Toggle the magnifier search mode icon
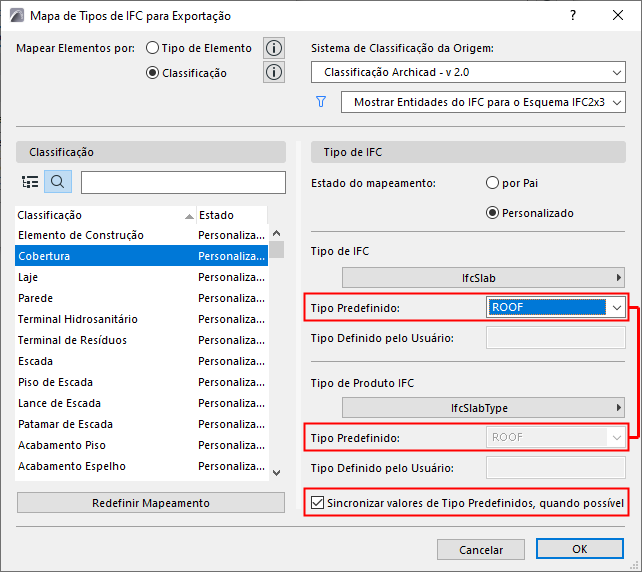642x572 pixels. click(x=58, y=182)
